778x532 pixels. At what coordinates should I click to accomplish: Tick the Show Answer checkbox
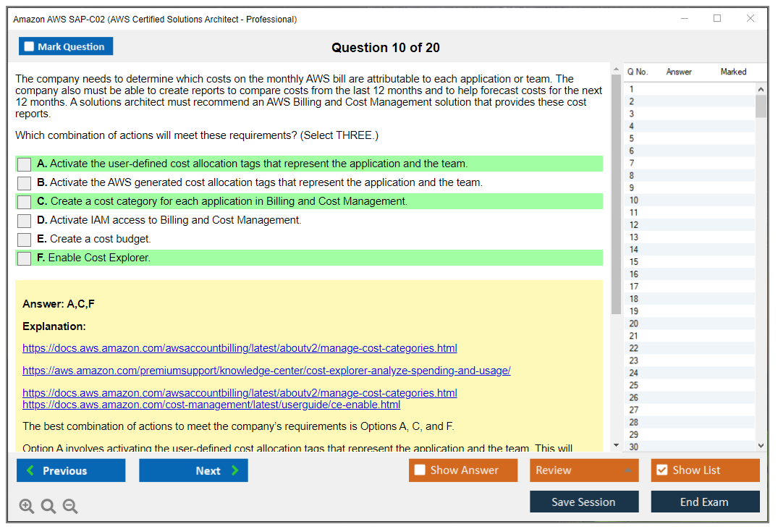click(x=420, y=470)
